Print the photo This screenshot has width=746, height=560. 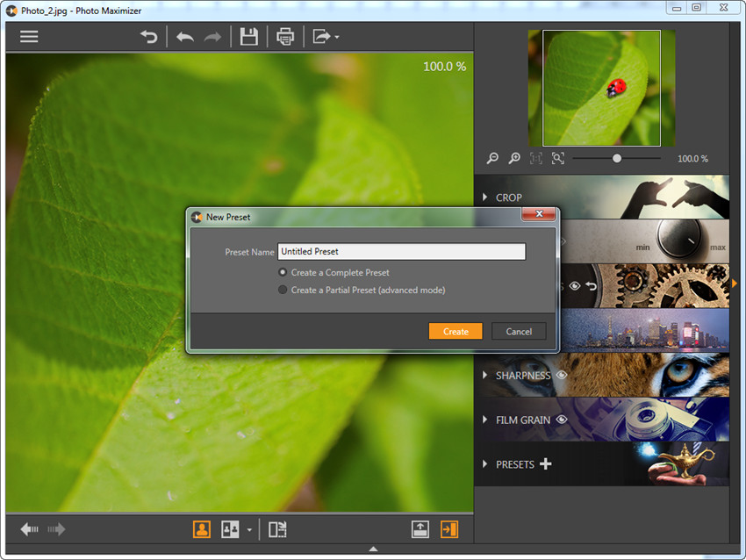click(x=285, y=37)
